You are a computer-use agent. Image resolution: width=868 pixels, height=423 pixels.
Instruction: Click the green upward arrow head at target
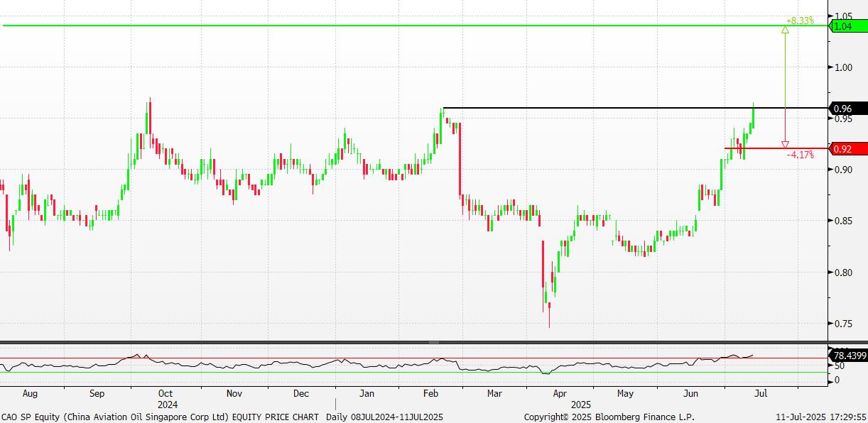[785, 30]
